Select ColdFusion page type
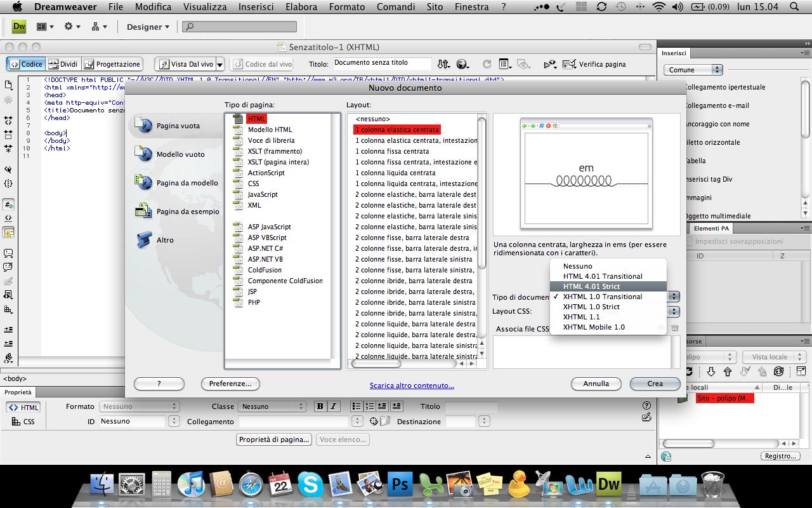This screenshot has width=812, height=508. coord(265,270)
